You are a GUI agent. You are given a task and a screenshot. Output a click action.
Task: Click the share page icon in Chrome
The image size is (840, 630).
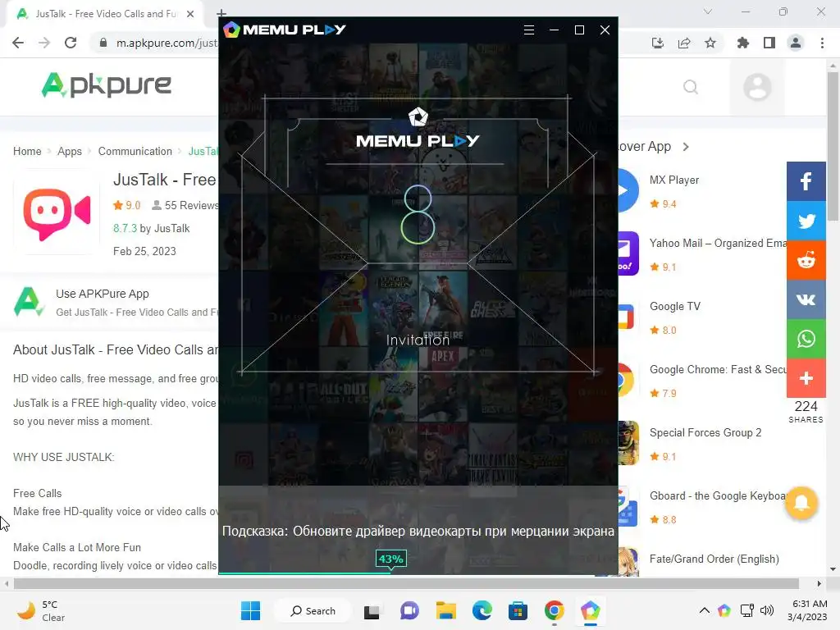click(x=684, y=43)
